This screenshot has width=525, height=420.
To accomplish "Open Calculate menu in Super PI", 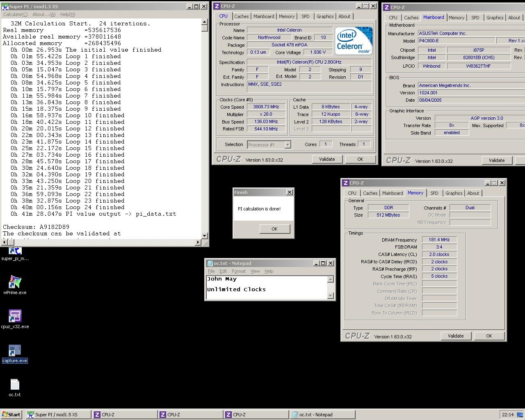I will pos(15,14).
